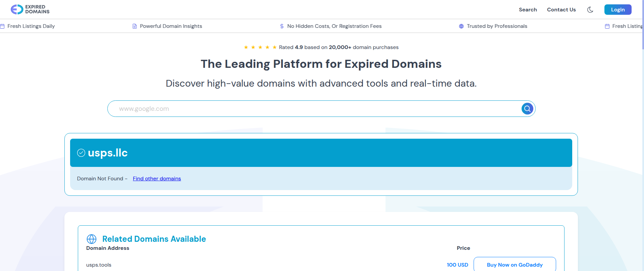
Task: Click the magnifier search button
Action: [x=527, y=109]
